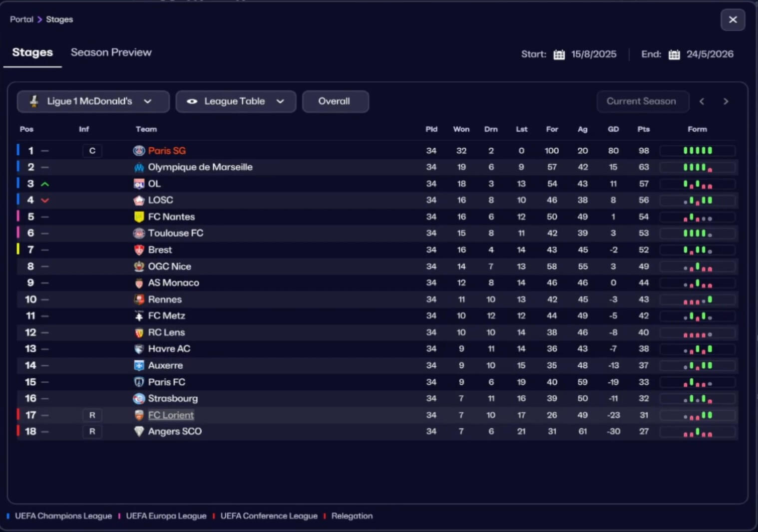Click the AS Monaco club crest

[x=139, y=283]
